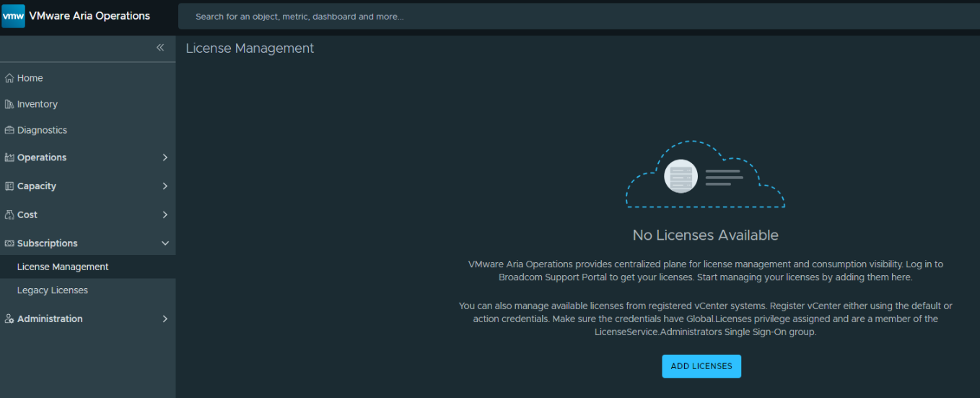Click the Capacity icon in sidebar

9,186
